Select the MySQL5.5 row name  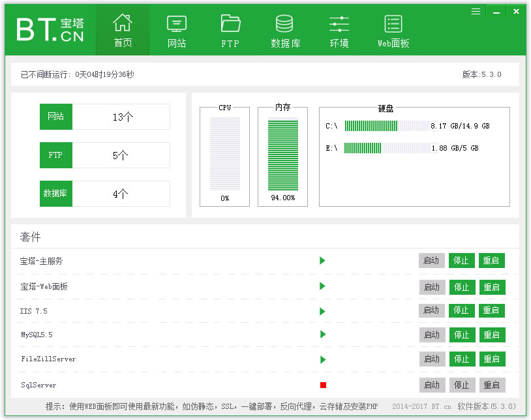[37, 335]
